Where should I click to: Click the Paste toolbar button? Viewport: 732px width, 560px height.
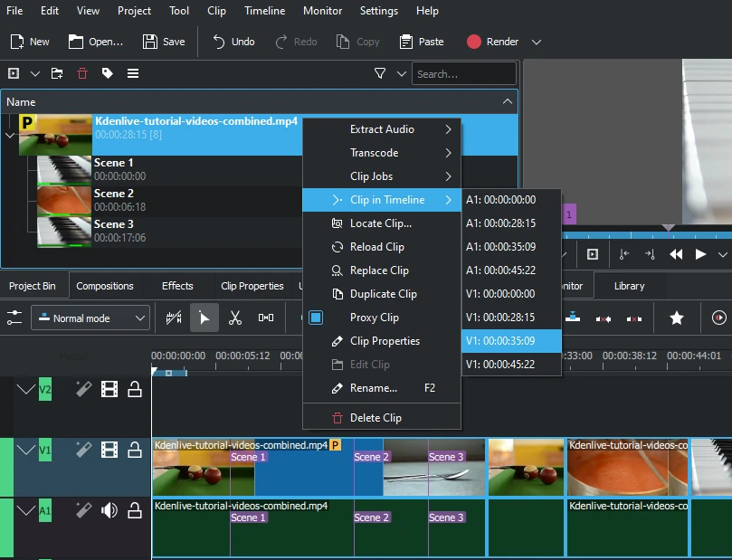(422, 42)
